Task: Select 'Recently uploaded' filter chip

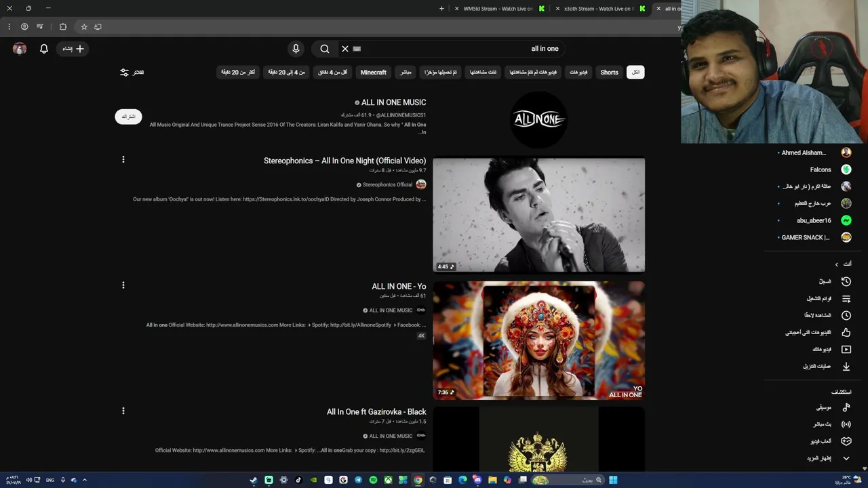Action: point(441,72)
